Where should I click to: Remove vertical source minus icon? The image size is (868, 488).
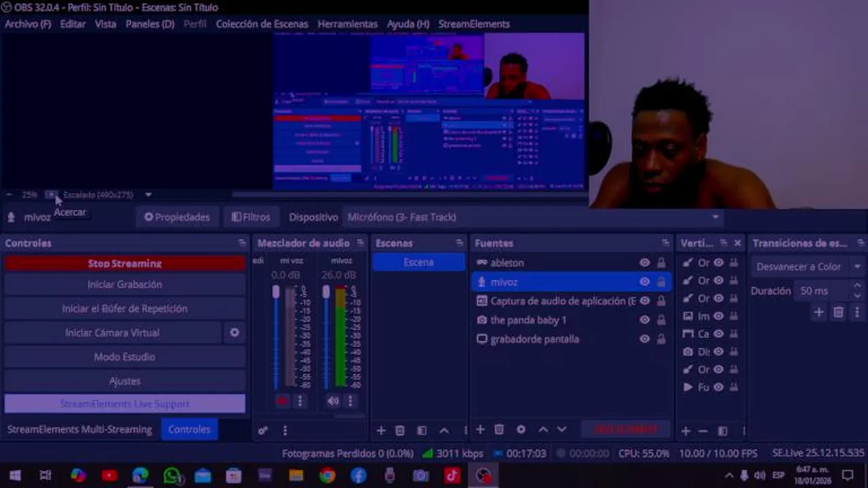(703, 431)
